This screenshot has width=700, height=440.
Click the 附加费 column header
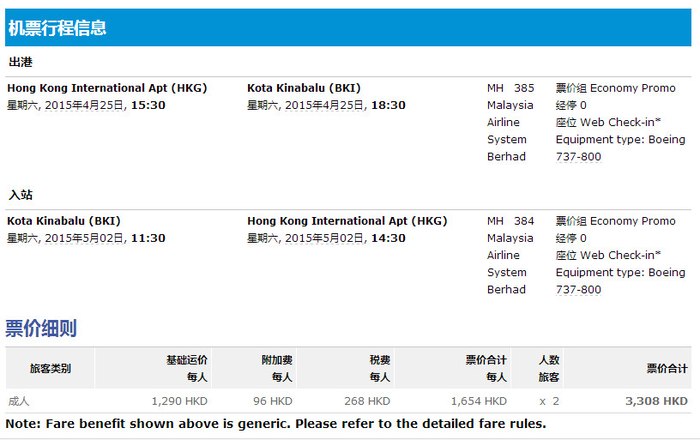(x=276, y=359)
